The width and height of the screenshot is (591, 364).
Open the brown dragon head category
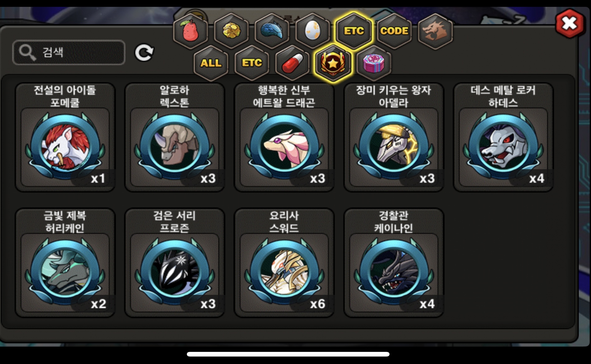pos(435,31)
